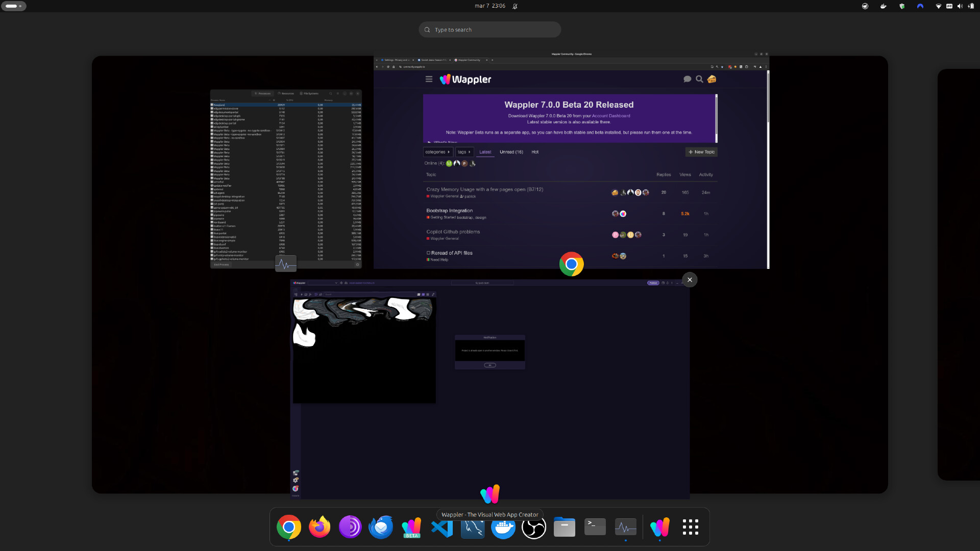Open the system menu via the volume icon
The height and width of the screenshot is (551, 980).
click(960, 6)
